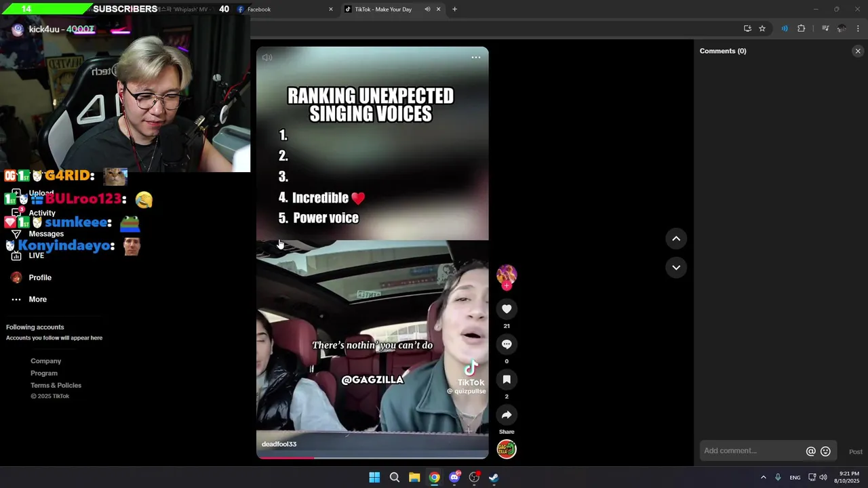The image size is (868, 488).
Task: Click the blue sound-wave extension icon
Action: pyautogui.click(x=785, y=28)
